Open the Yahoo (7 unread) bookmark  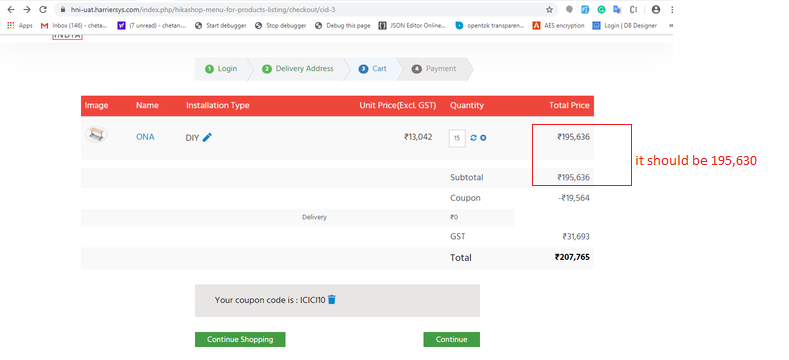[x=151, y=25]
